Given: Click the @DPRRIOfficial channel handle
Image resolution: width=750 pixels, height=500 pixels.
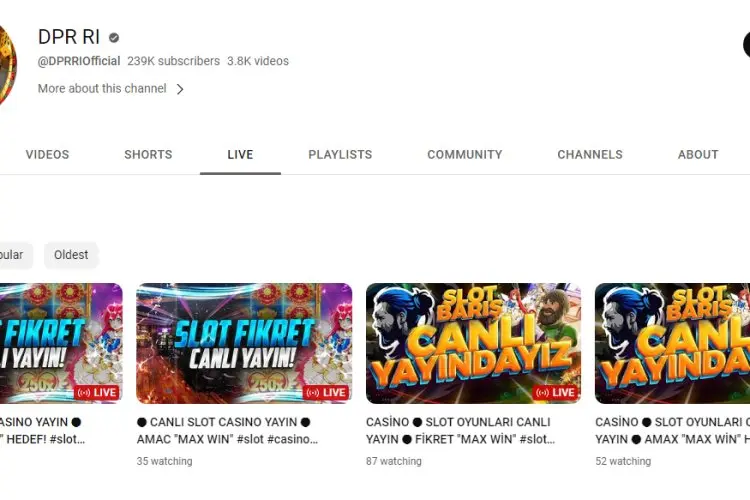Looking at the screenshot, I should tap(79, 61).
